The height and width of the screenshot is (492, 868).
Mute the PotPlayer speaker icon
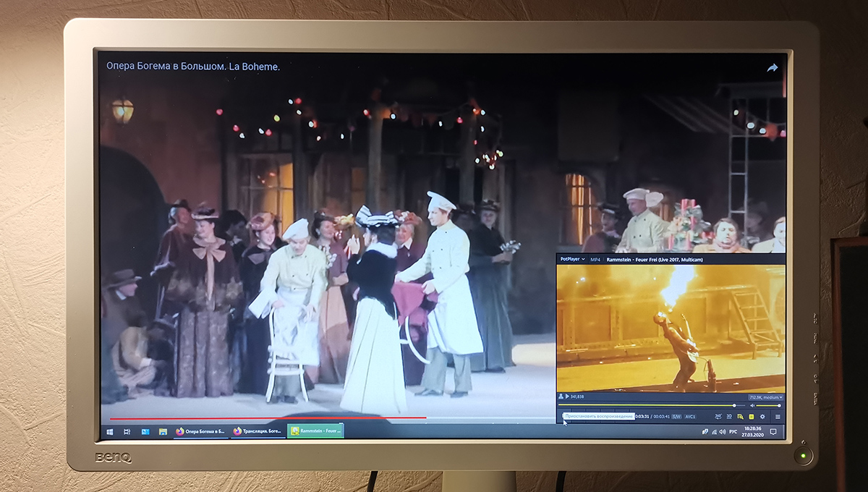(x=752, y=406)
